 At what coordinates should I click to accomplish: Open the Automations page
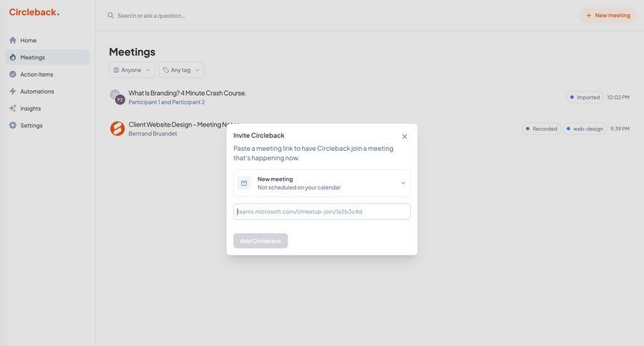[47, 91]
